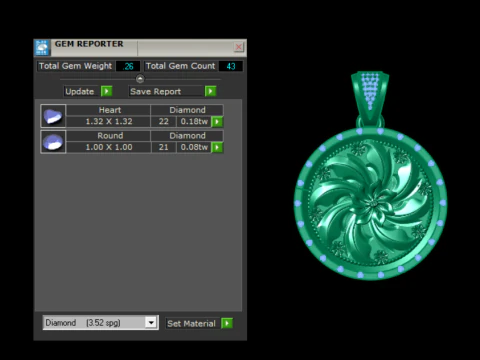
Task: Click the Heart count cell '22'
Action: (163, 121)
